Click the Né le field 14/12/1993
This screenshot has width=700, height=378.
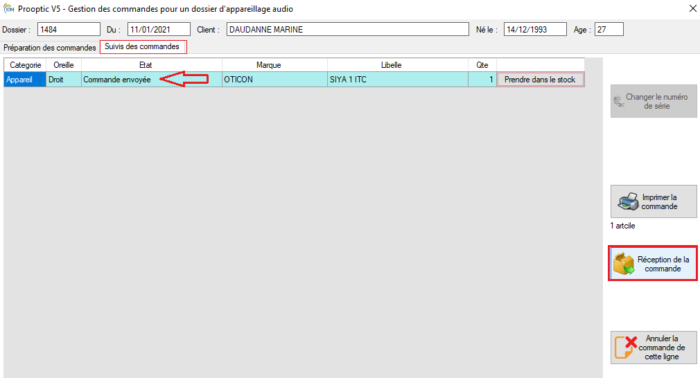click(x=535, y=29)
